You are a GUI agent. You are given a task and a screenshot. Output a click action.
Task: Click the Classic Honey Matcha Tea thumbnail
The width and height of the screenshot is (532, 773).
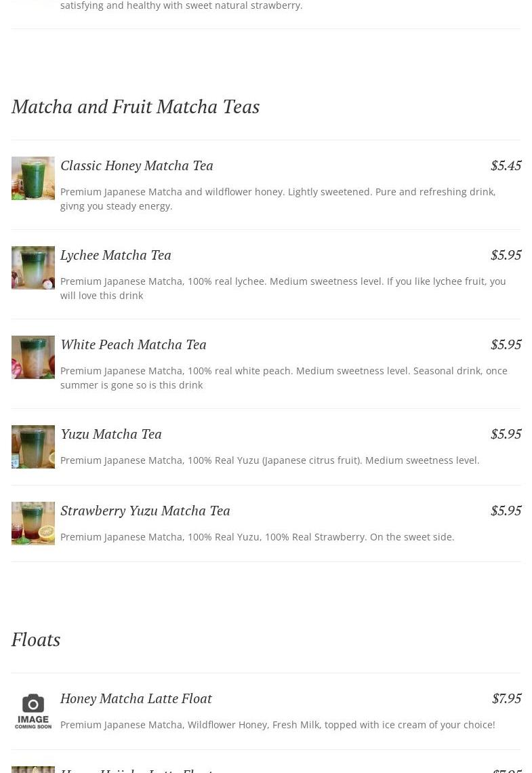coord(33,178)
